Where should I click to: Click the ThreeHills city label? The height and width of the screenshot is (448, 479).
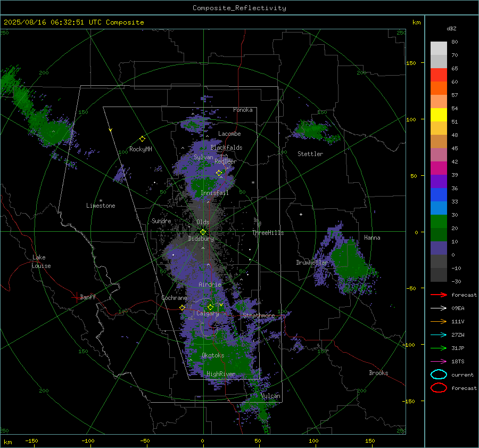tap(268, 233)
